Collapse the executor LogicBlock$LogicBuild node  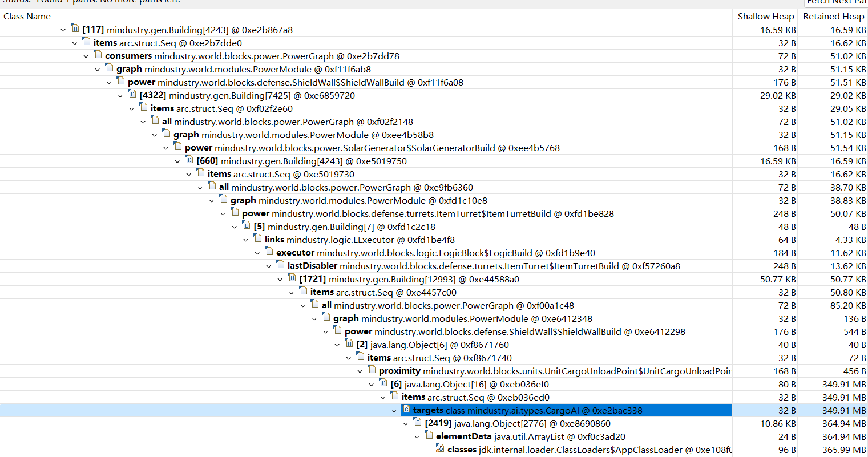(257, 253)
